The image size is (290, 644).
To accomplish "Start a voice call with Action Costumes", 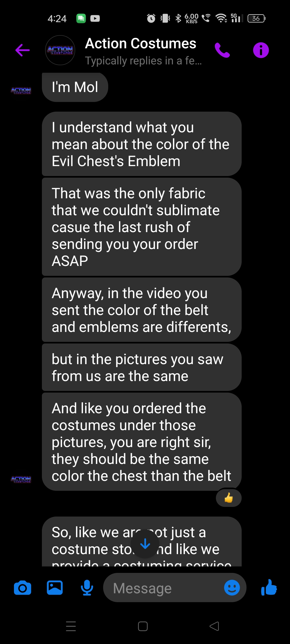I will (222, 50).
